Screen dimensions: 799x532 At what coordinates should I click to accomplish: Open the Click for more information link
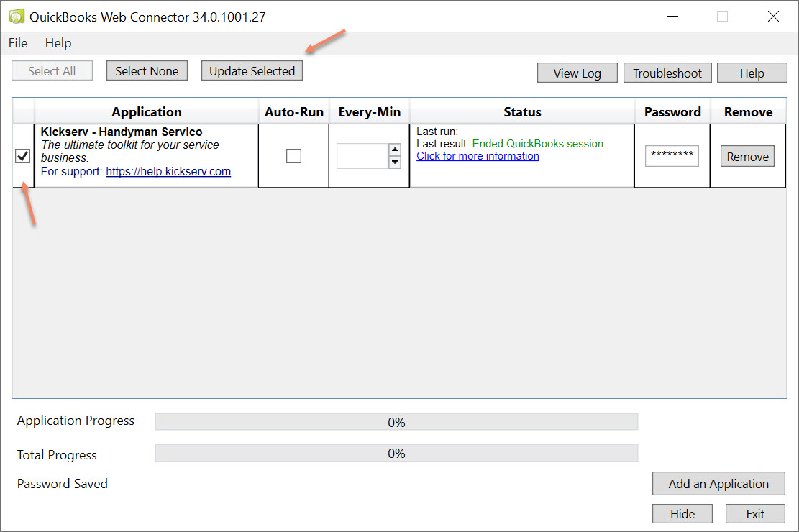coord(478,156)
